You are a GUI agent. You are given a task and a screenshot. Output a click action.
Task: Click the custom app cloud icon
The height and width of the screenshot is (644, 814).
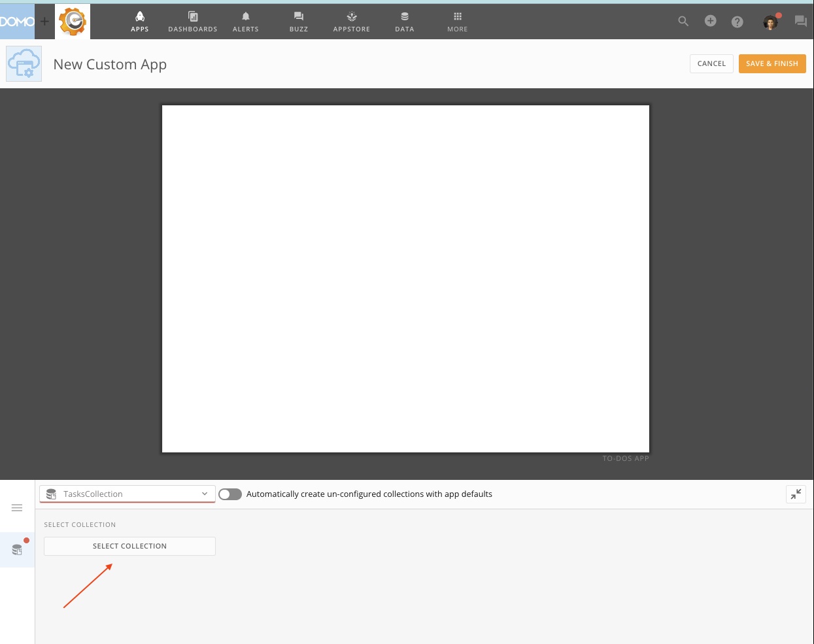click(24, 64)
